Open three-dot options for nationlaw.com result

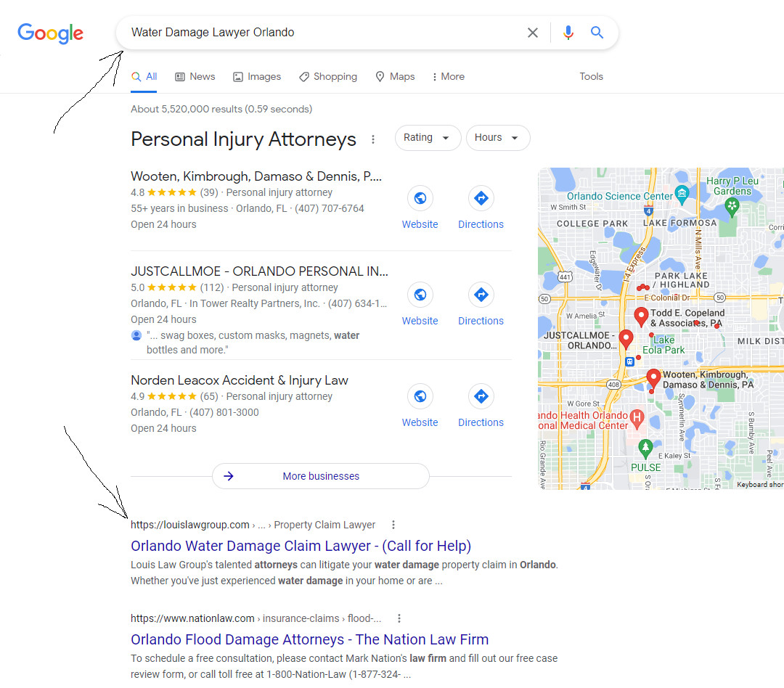(x=399, y=618)
